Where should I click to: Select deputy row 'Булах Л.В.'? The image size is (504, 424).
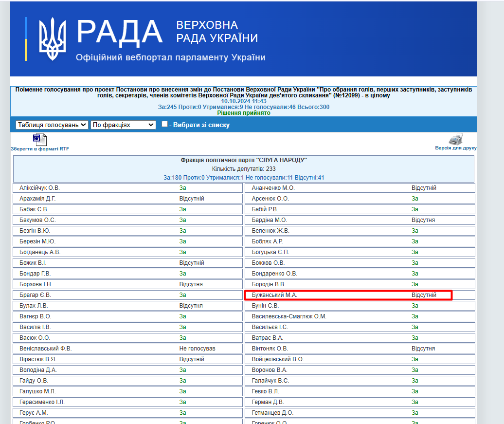click(127, 306)
